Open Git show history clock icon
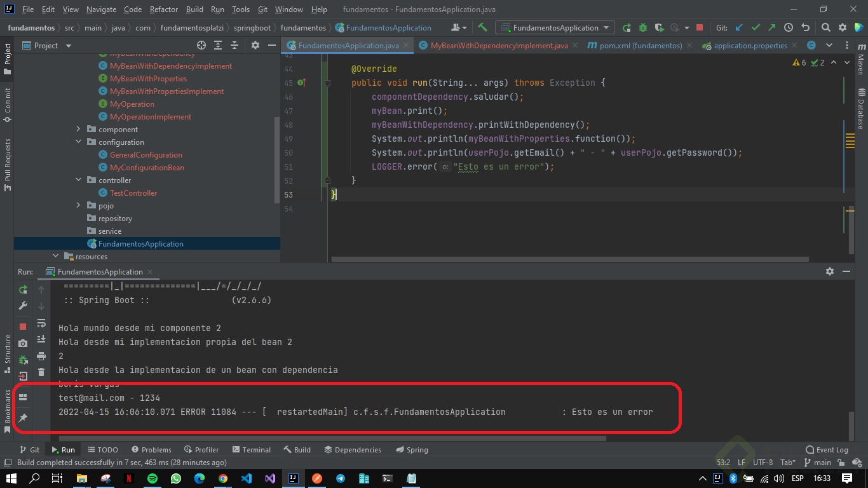The width and height of the screenshot is (868, 488). click(789, 27)
